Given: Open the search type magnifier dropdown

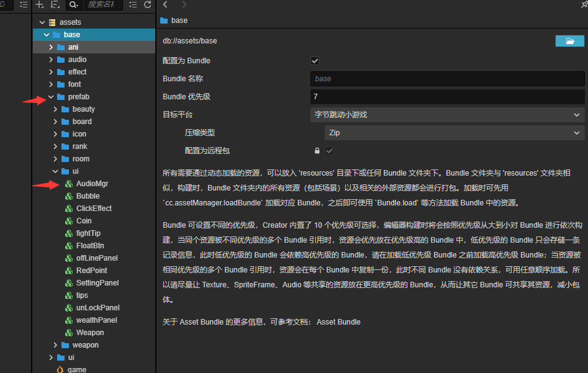Looking at the screenshot, I should tap(73, 4).
